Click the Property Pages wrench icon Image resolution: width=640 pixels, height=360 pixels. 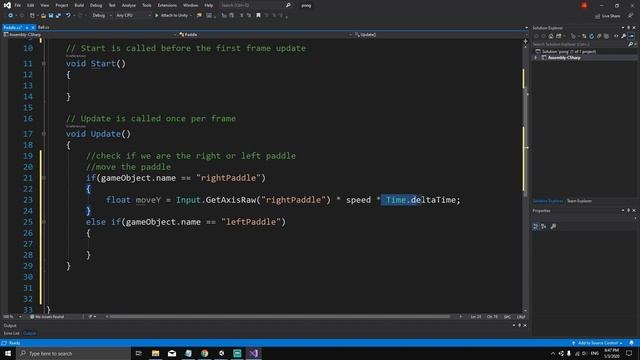pyautogui.click(x=553, y=227)
